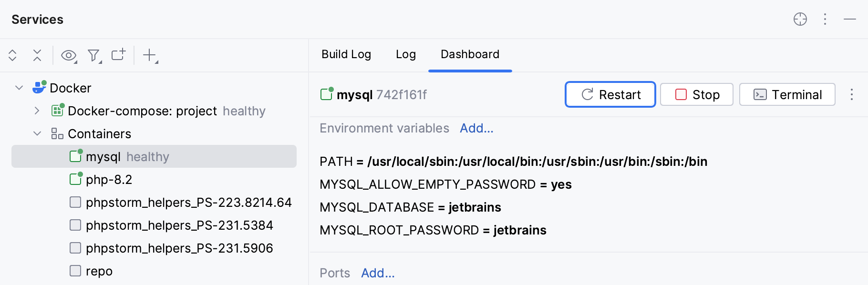The width and height of the screenshot is (868, 285).
Task: Collapse the Containers node
Action: (37, 133)
